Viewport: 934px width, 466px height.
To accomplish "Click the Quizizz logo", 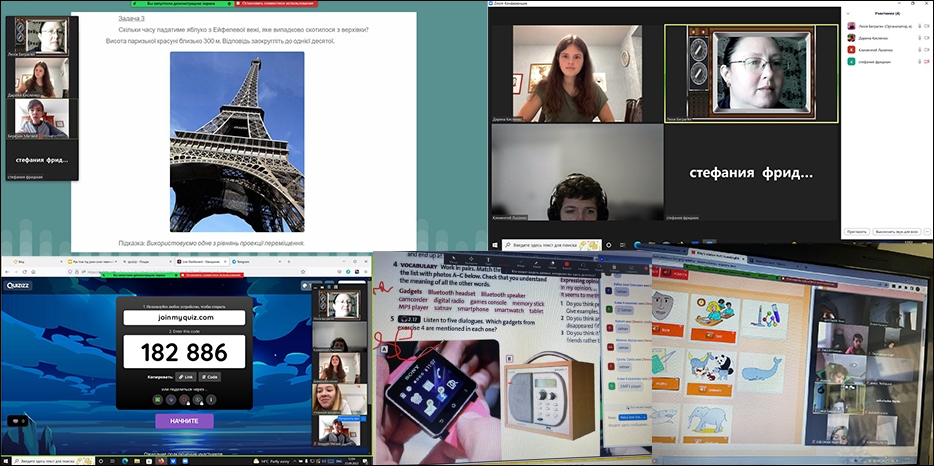I will point(20,285).
